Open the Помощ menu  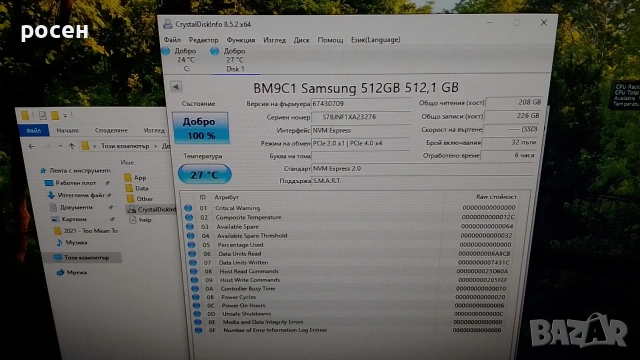pos(330,40)
